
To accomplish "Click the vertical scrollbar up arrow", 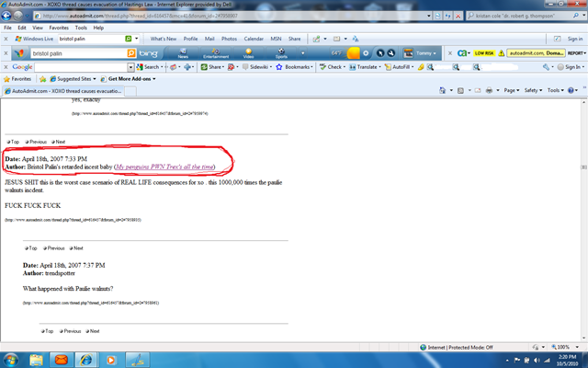I will pos(584,102).
